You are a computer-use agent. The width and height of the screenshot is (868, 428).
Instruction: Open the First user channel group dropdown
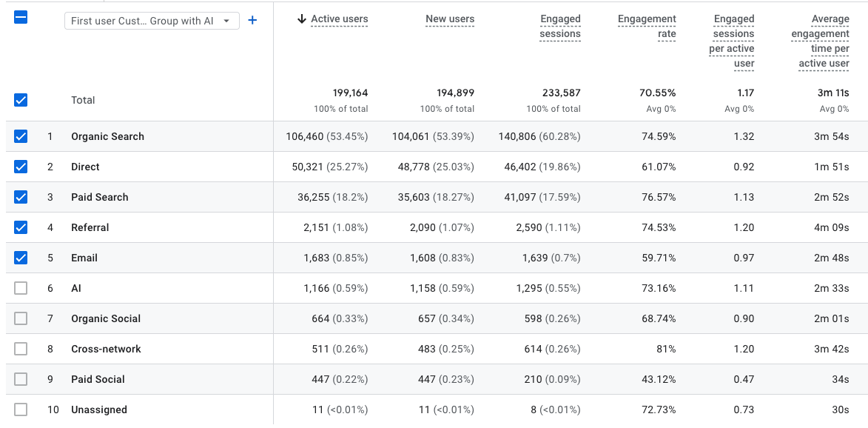click(152, 21)
